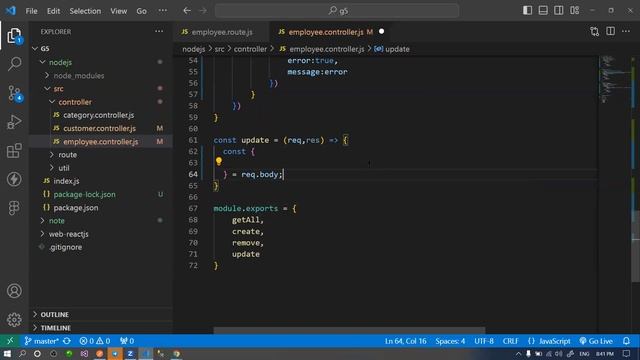This screenshot has width=640, height=360.
Task: Open the File menu
Action: [31, 11]
